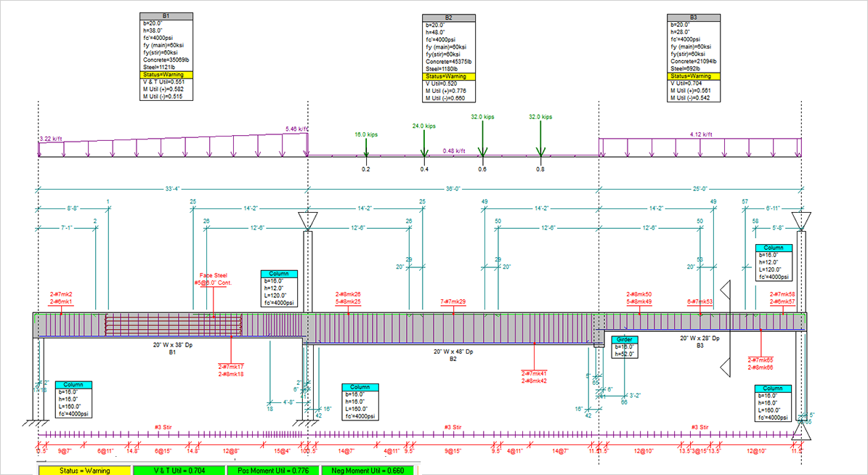The height and width of the screenshot is (475, 868).
Task: Select the 24.0 kips point load label
Action: point(424,126)
